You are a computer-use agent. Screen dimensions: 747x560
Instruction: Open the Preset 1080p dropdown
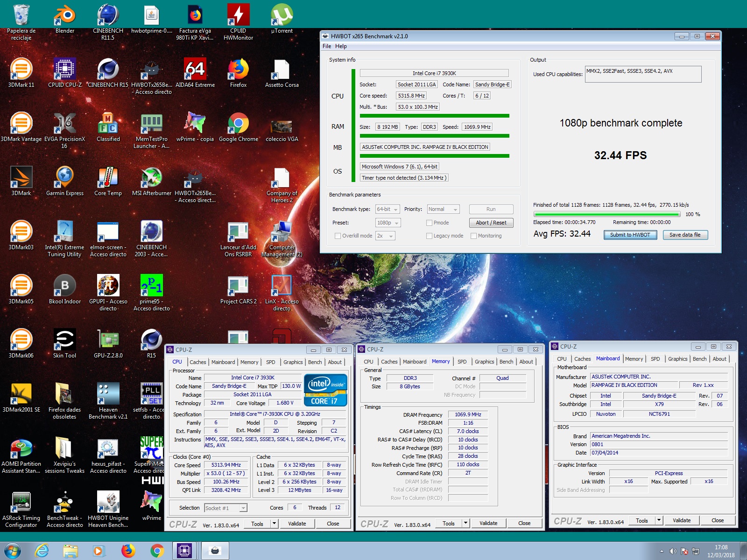pyautogui.click(x=388, y=223)
